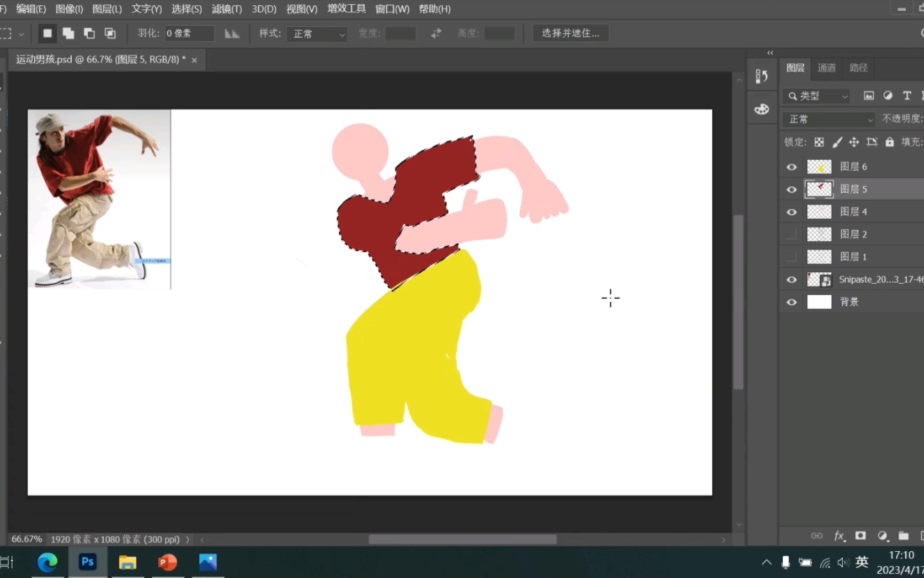Filter layers by adjustment layer icon
The image size is (924, 578).
[888, 96]
